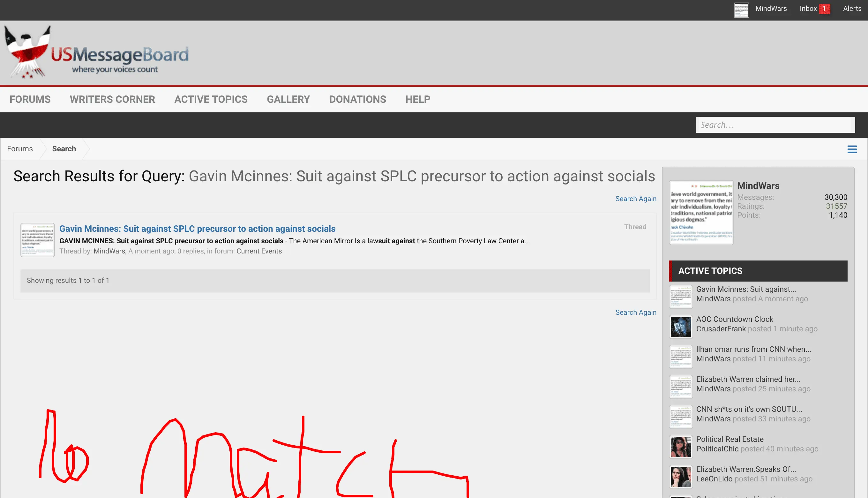Viewport: 868px width, 498px height.
Task: Click the Messages count 30,300
Action: [x=835, y=197]
